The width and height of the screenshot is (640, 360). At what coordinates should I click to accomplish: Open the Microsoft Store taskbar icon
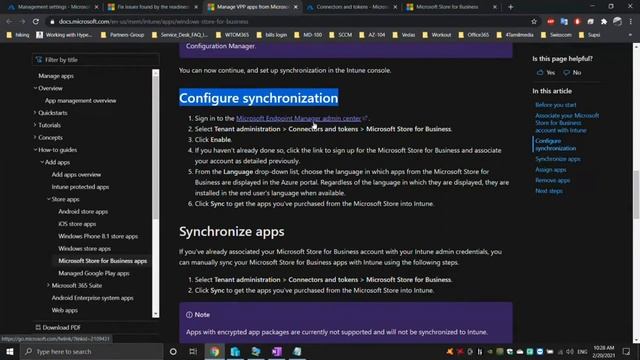235,351
